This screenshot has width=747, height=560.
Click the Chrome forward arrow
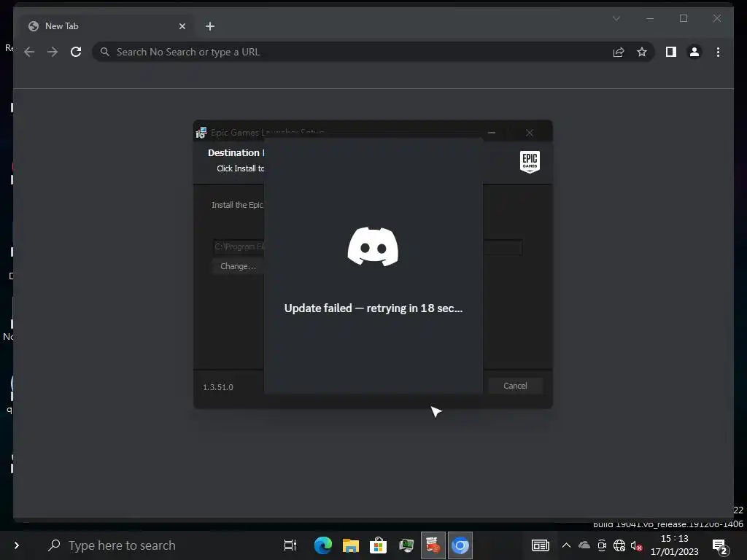(53, 52)
